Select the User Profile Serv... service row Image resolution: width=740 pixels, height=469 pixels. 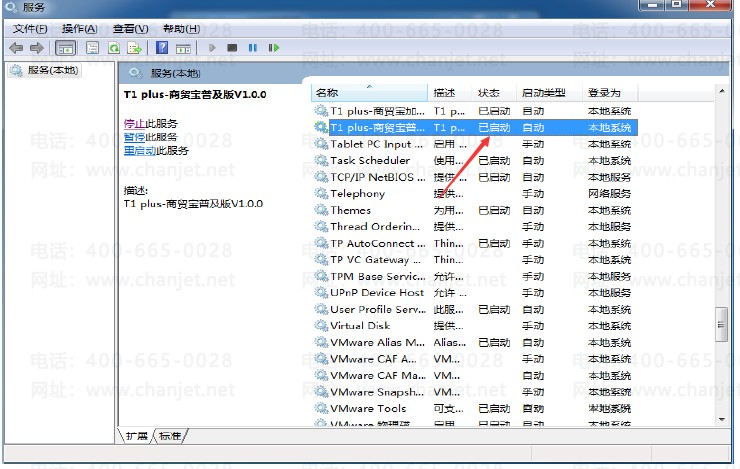coord(474,310)
